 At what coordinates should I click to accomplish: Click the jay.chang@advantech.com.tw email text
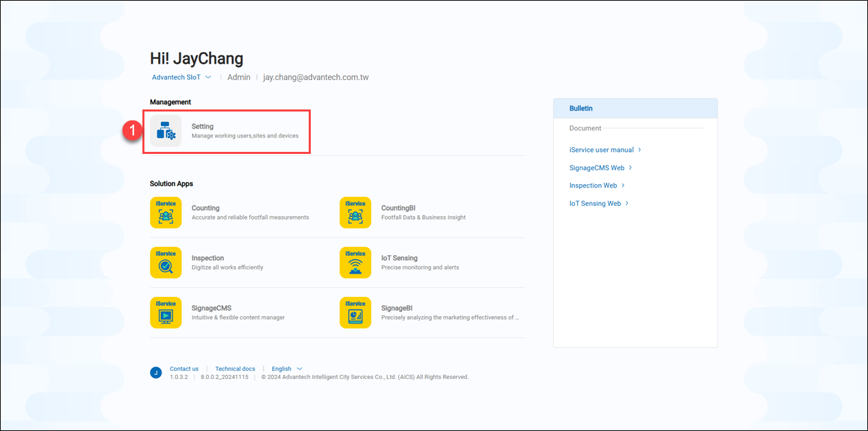tap(316, 77)
